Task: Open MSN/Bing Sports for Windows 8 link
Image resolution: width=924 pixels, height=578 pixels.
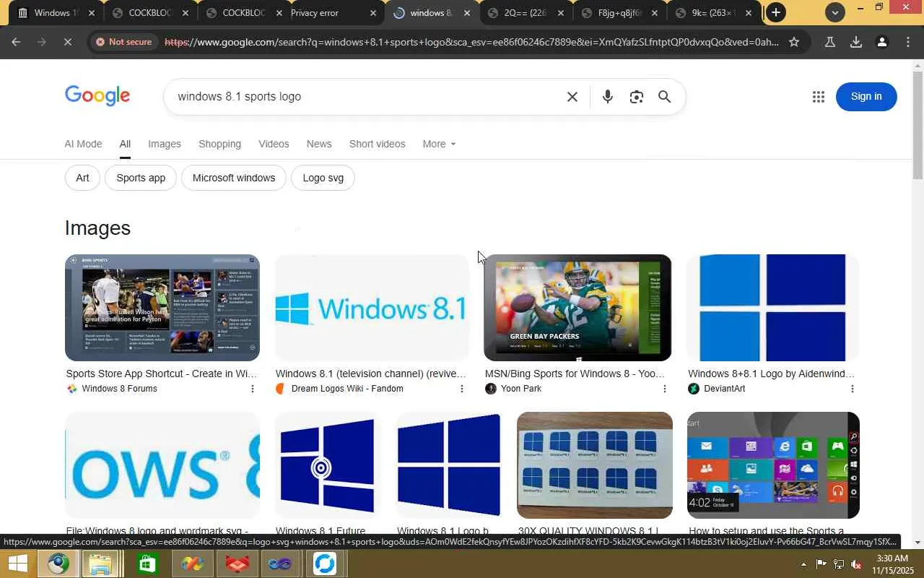Action: (575, 374)
